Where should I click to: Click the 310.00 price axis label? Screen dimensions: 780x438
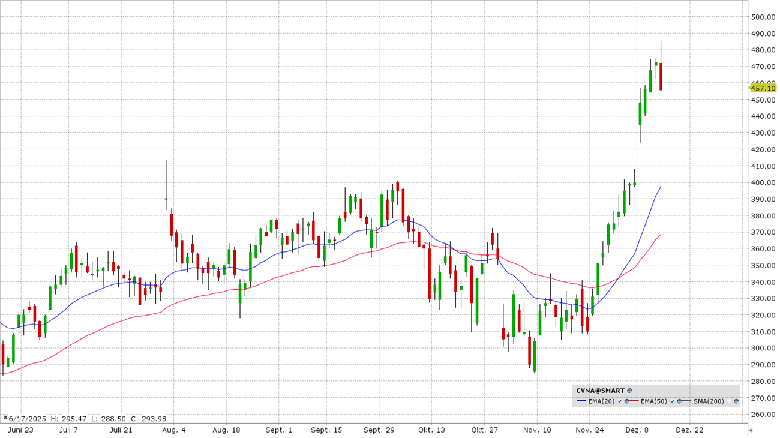(x=764, y=331)
